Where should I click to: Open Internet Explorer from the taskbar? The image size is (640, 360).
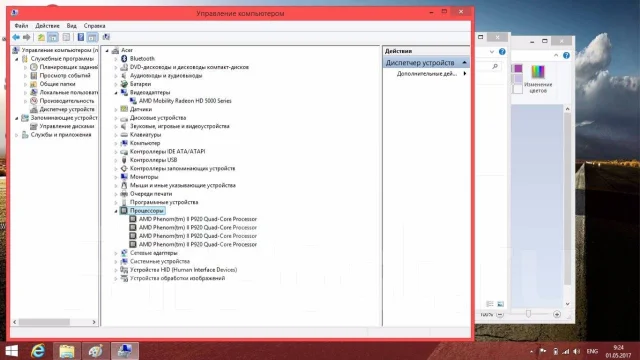pos(38,351)
